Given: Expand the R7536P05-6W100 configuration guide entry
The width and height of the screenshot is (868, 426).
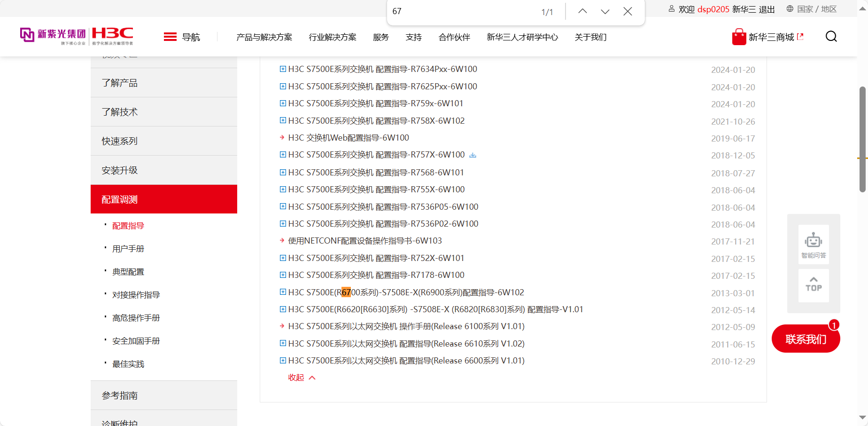Looking at the screenshot, I should (x=283, y=207).
